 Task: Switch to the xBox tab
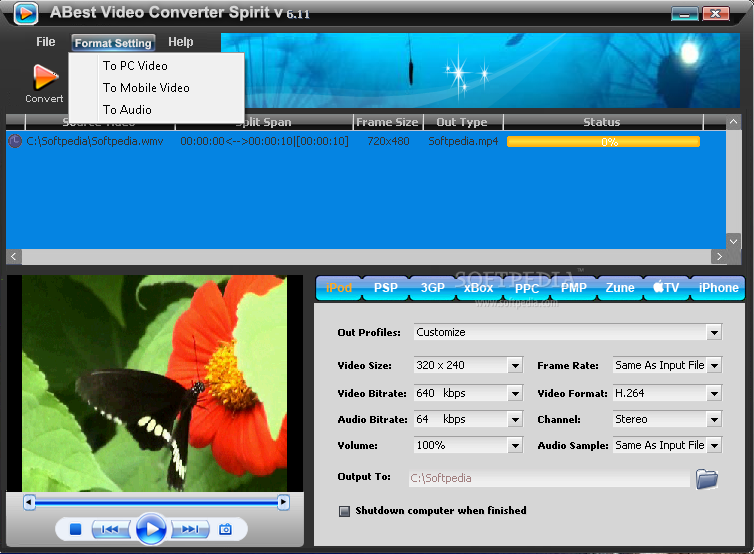479,288
